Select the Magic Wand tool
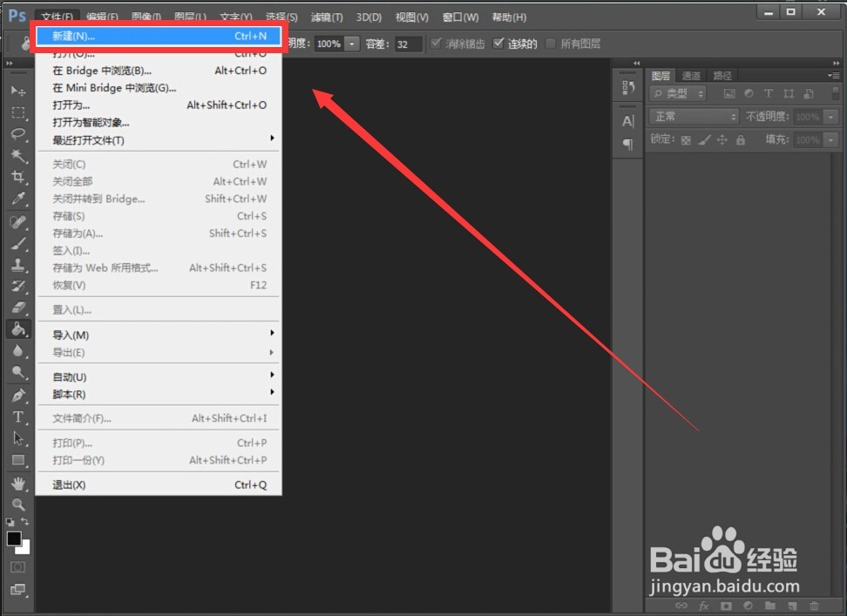 tap(17, 155)
